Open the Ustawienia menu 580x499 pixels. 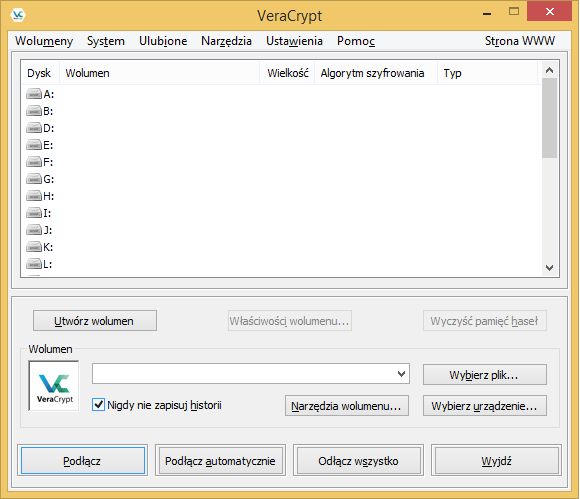[x=294, y=41]
